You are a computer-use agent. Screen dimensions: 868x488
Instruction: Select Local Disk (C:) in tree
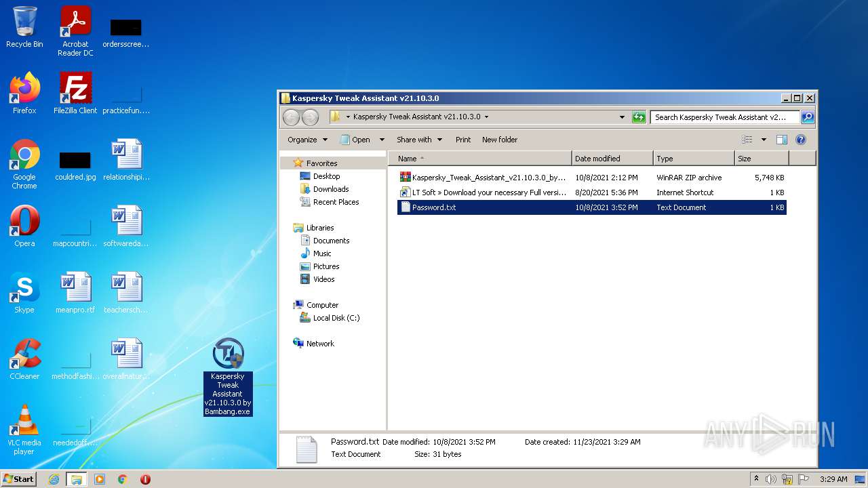tap(330, 318)
